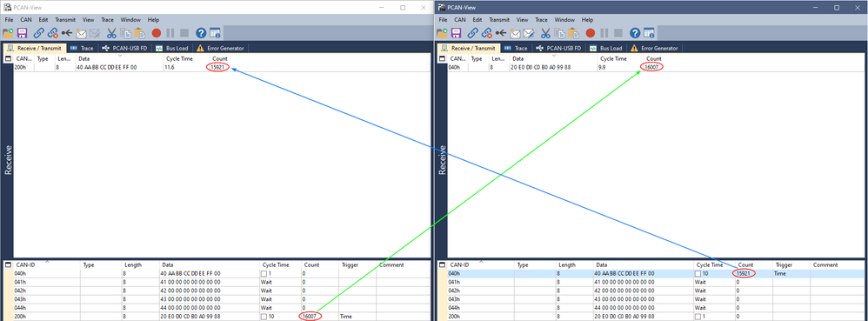
Task: Select received 200h message row in left window
Action: pyautogui.click(x=222, y=67)
